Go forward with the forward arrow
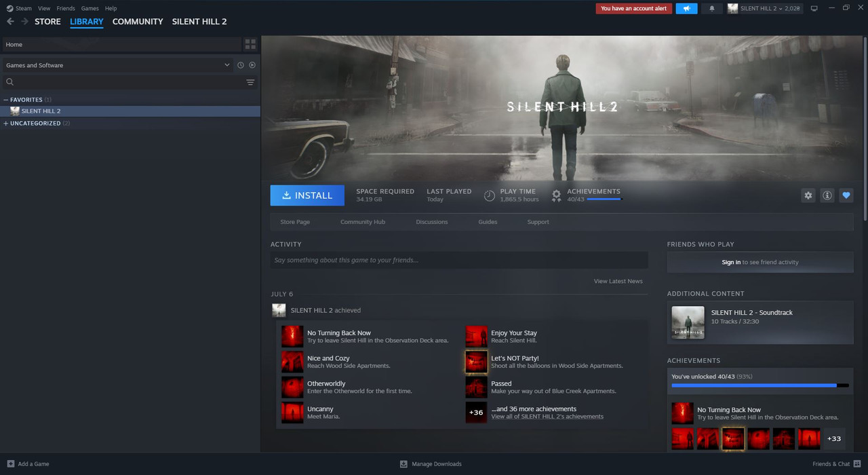 24,22
